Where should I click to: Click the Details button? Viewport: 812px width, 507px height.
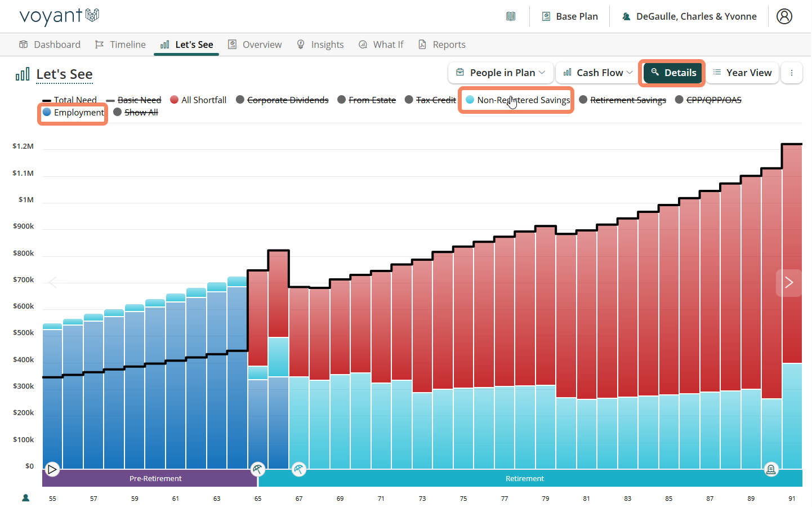[673, 73]
